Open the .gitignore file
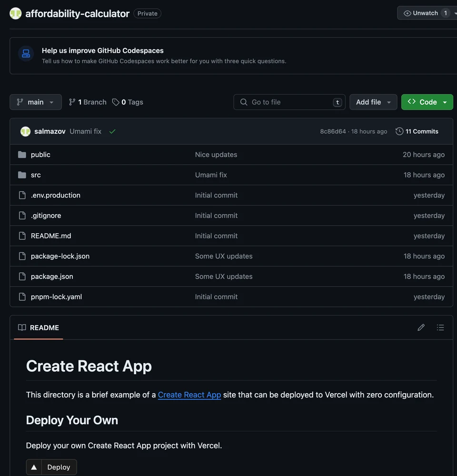The width and height of the screenshot is (457, 476). click(46, 216)
